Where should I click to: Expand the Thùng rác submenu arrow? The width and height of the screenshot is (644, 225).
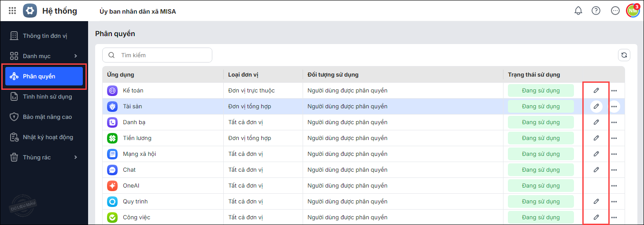[x=76, y=157]
